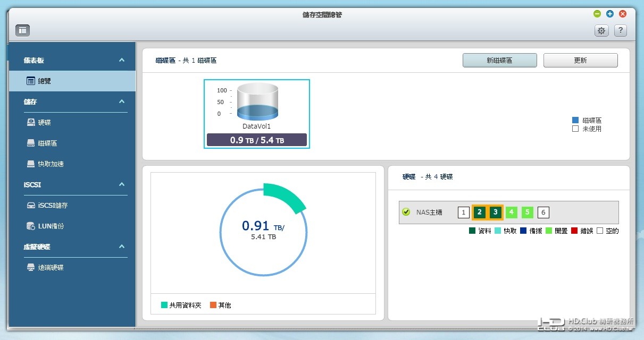Collapse the iSCSI section
This screenshot has height=340, width=644.
pos(122,185)
